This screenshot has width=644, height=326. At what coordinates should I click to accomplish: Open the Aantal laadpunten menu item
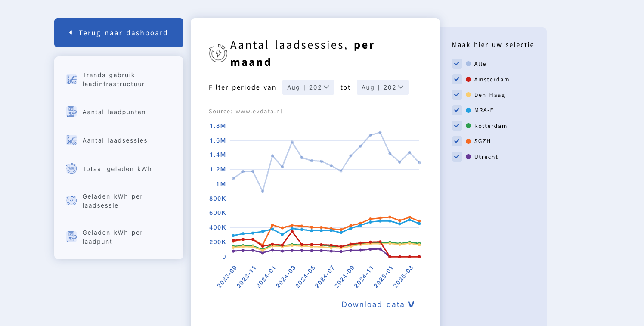(114, 112)
